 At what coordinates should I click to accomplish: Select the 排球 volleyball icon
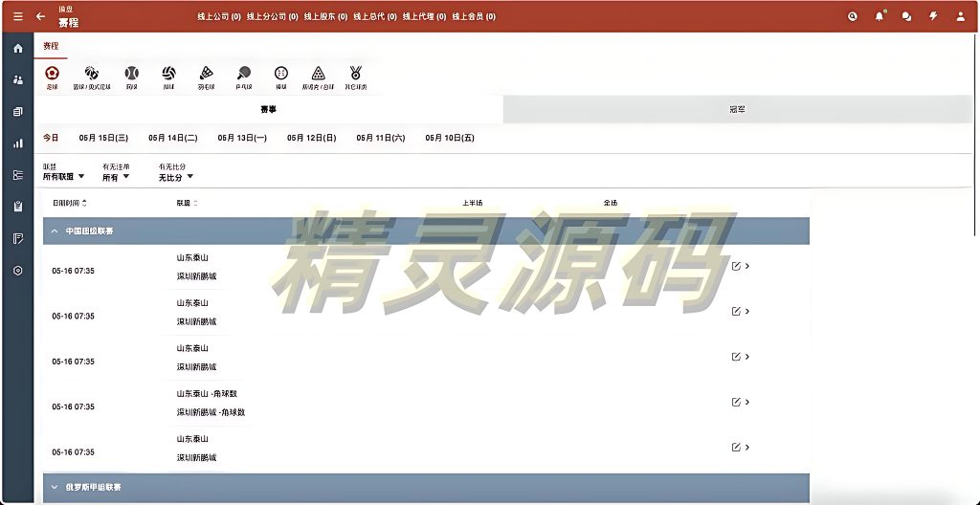point(168,77)
